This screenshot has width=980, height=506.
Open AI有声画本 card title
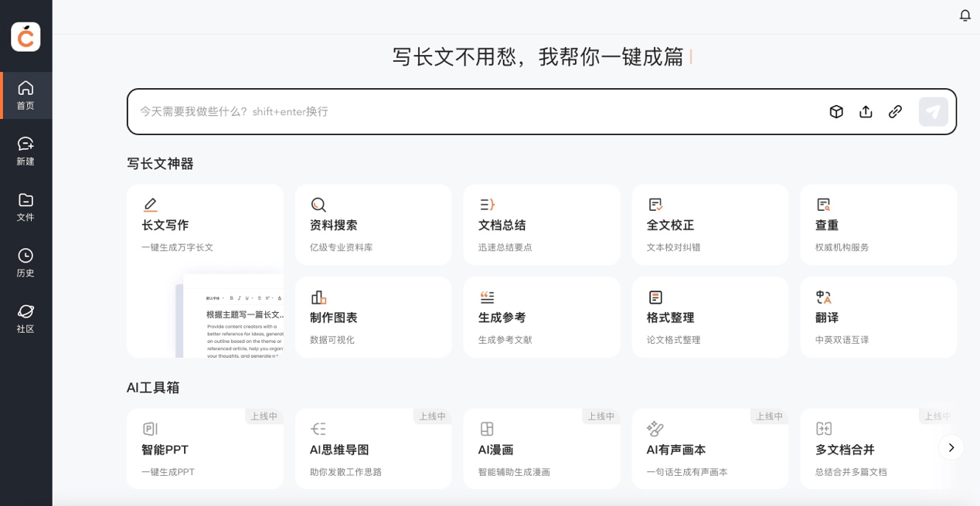coord(676,450)
